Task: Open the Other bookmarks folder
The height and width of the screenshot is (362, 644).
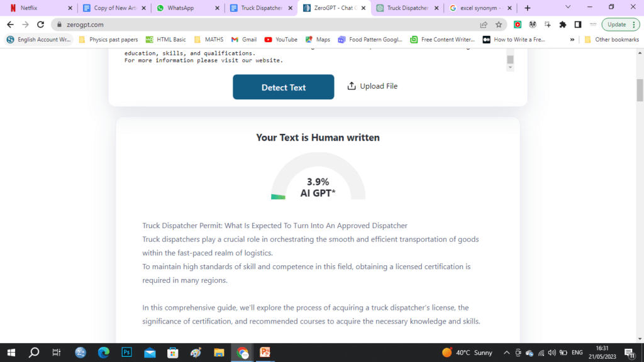Action: click(612, 40)
